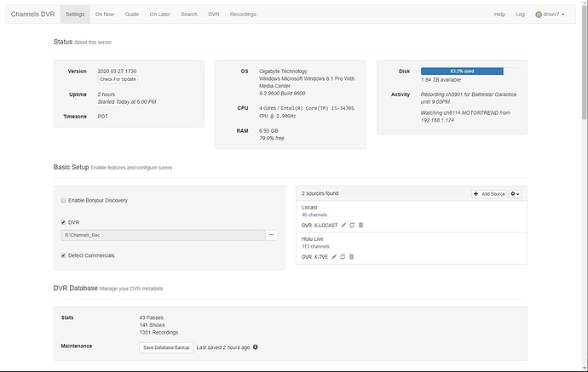Disable Detect Commercials option
The image size is (588, 372).
point(63,255)
